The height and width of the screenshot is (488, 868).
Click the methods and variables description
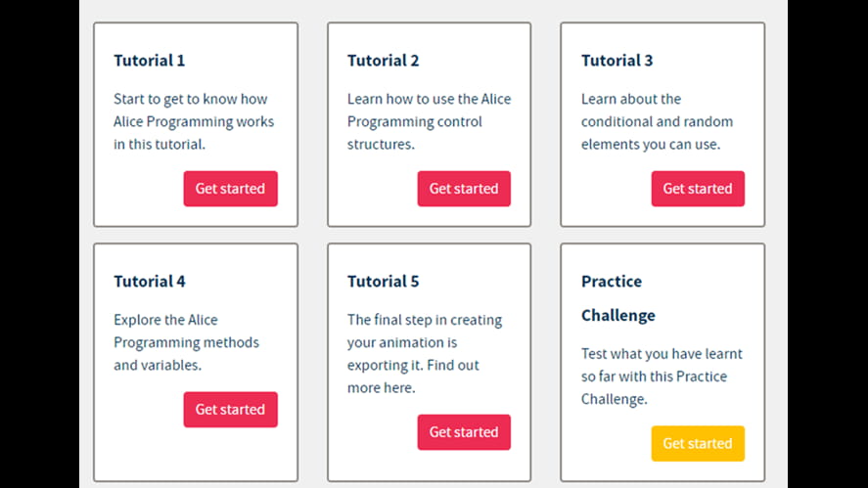pyautogui.click(x=187, y=342)
